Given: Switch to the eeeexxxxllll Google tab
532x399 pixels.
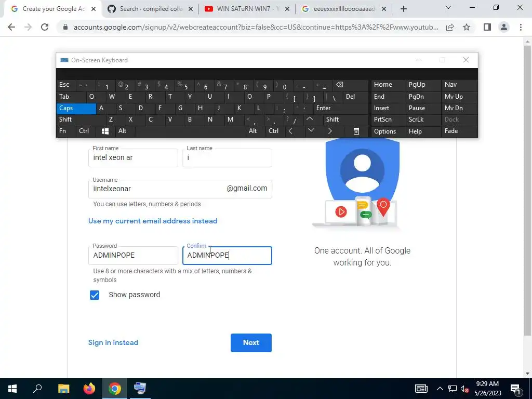Looking at the screenshot, I should (x=344, y=9).
